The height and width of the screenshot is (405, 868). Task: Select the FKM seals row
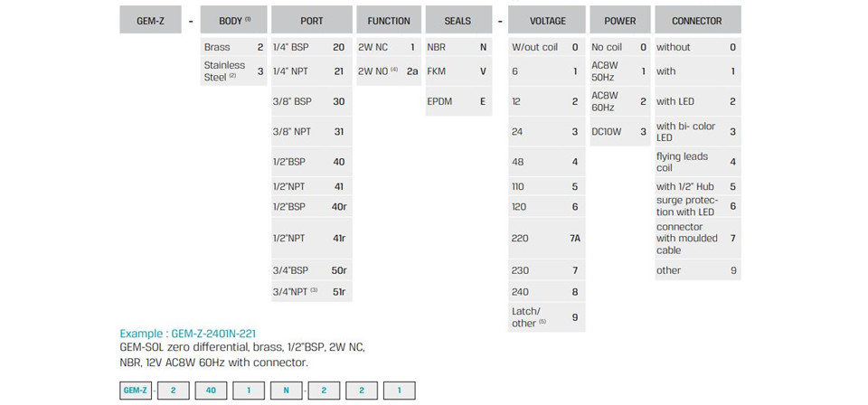(459, 71)
